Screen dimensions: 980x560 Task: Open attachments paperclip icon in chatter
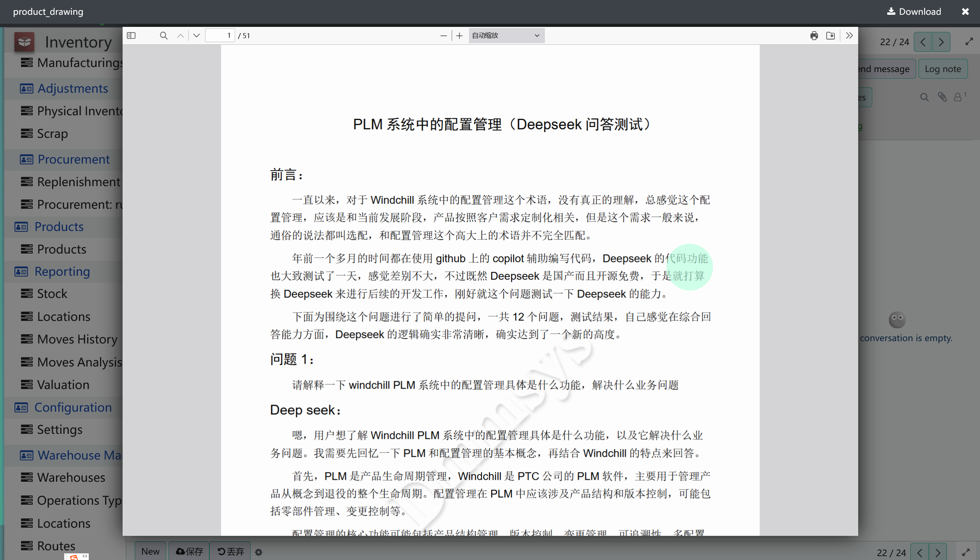(942, 97)
